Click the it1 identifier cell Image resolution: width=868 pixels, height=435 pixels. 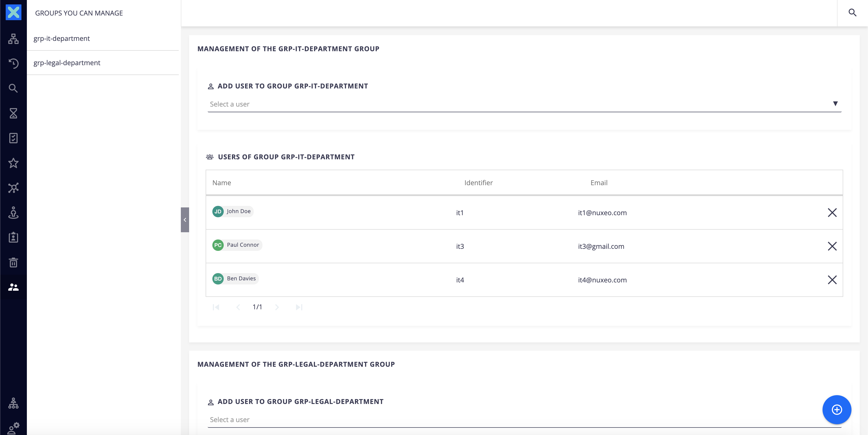click(460, 213)
